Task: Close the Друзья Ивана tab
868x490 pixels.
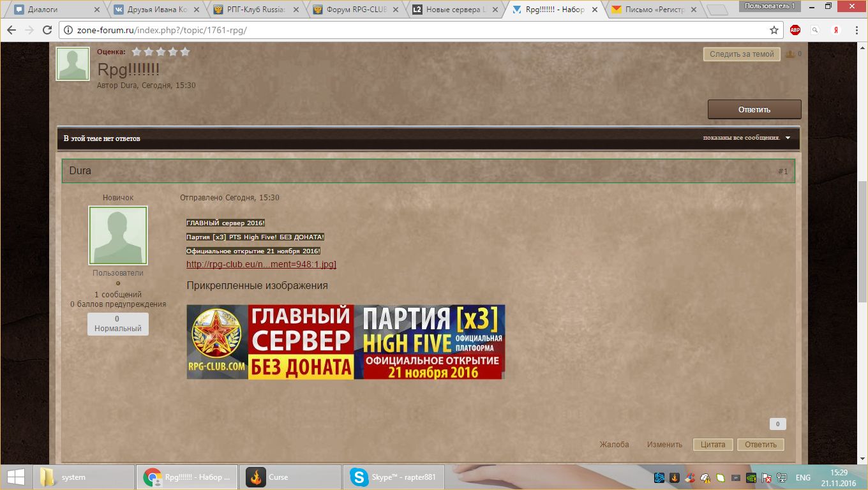Action: coord(197,10)
